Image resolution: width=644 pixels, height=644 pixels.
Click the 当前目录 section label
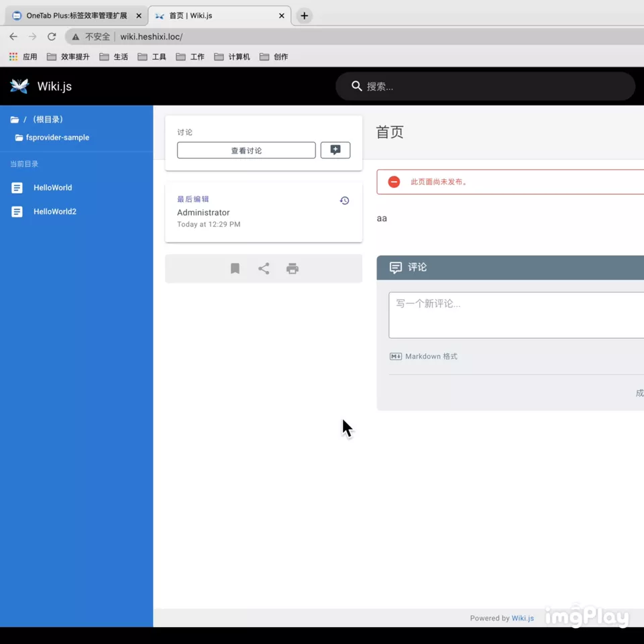24,164
